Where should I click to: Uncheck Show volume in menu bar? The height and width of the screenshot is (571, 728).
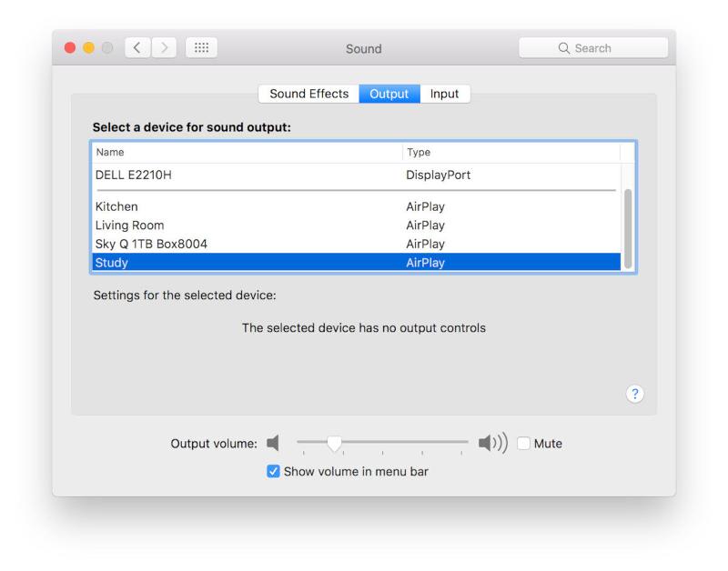[274, 471]
